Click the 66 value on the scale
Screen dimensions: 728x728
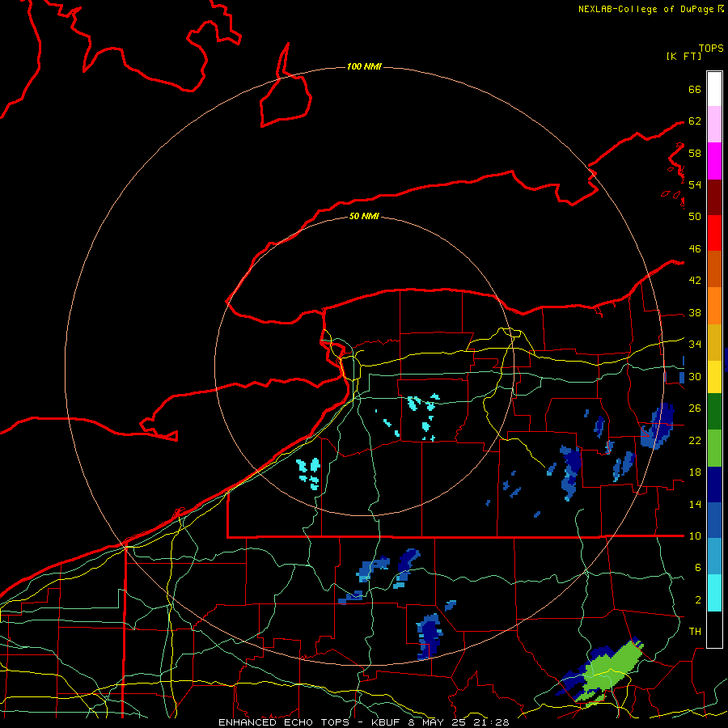pos(695,89)
